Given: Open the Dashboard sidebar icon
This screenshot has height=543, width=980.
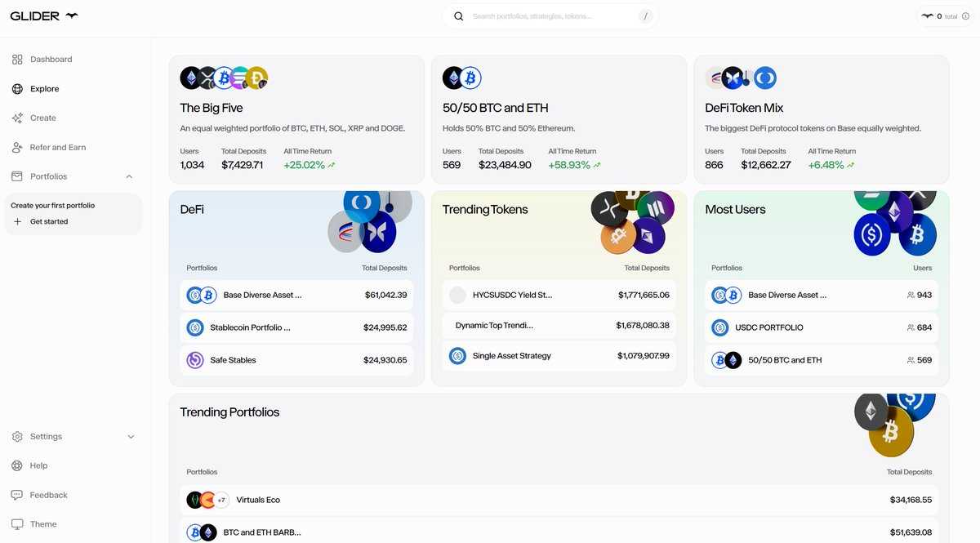Looking at the screenshot, I should click(17, 60).
